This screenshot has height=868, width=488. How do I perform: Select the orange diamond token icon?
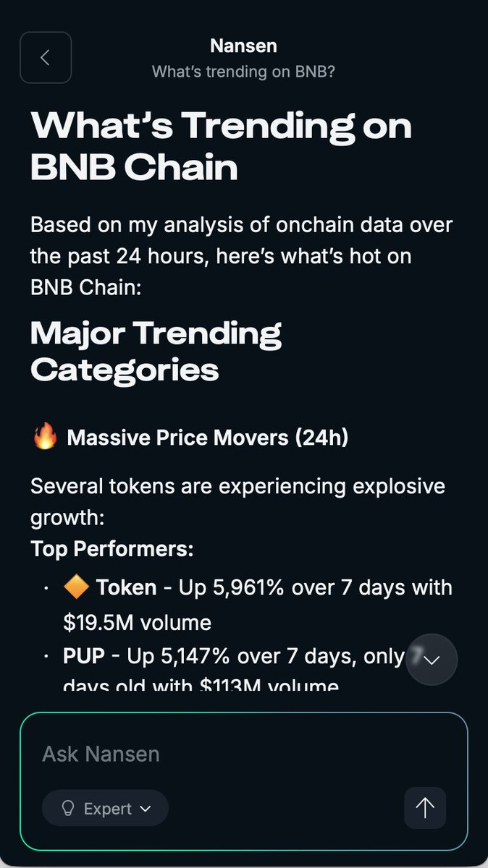[x=76, y=587]
